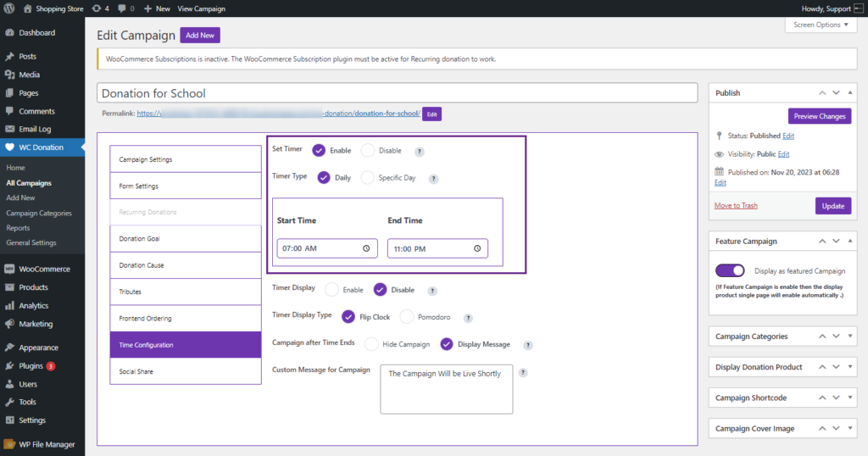Open the Donation Goal tab
The width and height of the screenshot is (868, 456).
(x=186, y=239)
